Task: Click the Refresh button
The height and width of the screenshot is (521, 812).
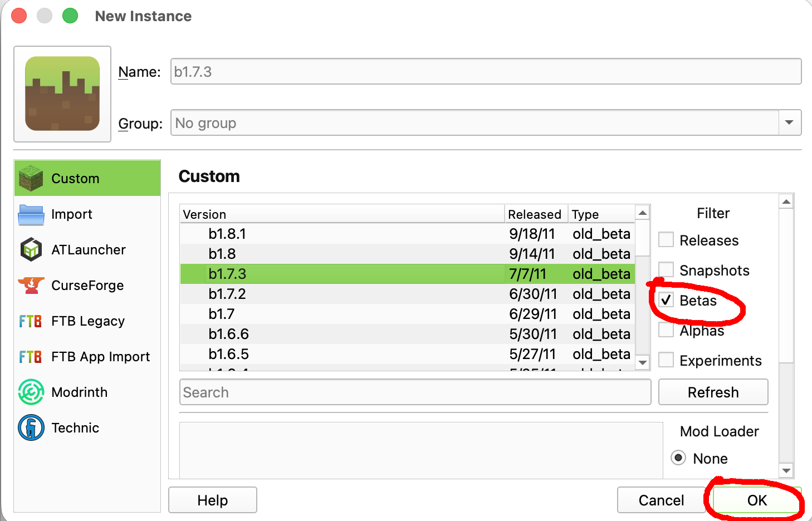Action: [x=713, y=392]
